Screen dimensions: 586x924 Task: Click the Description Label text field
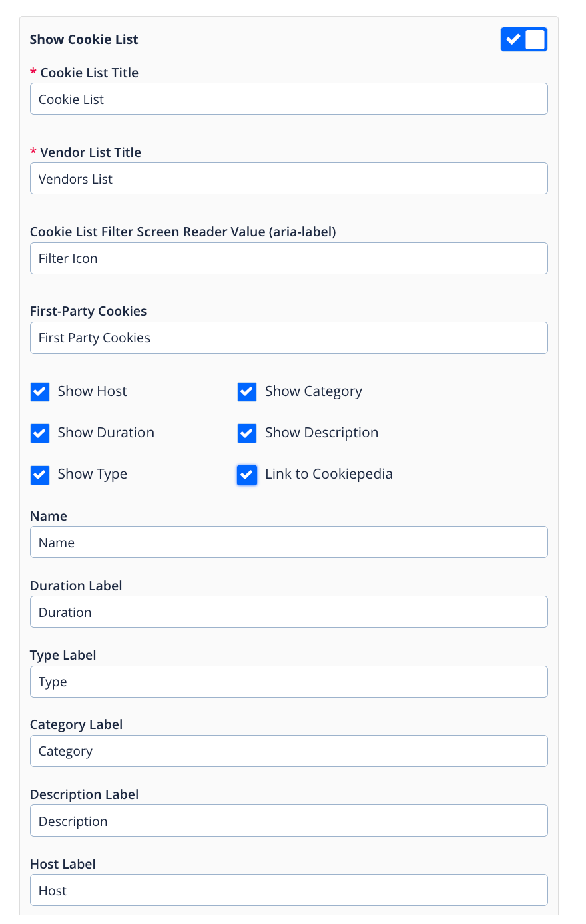point(288,821)
